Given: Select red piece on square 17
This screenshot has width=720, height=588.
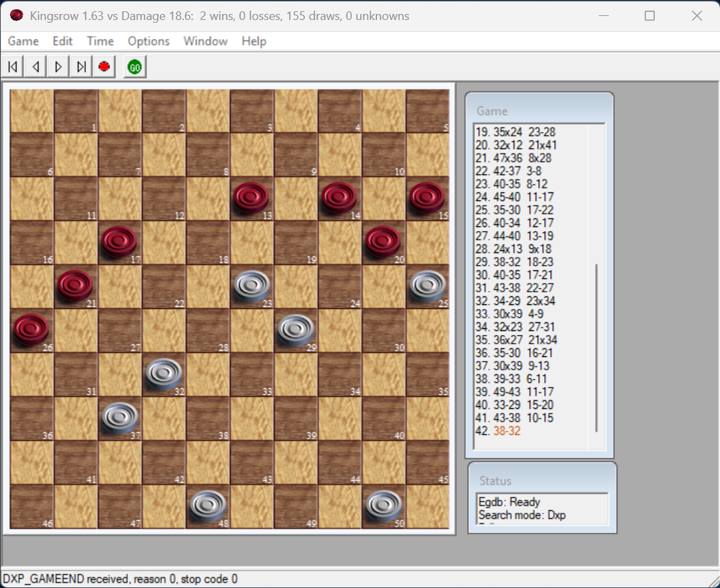Looking at the screenshot, I should (x=119, y=242).
